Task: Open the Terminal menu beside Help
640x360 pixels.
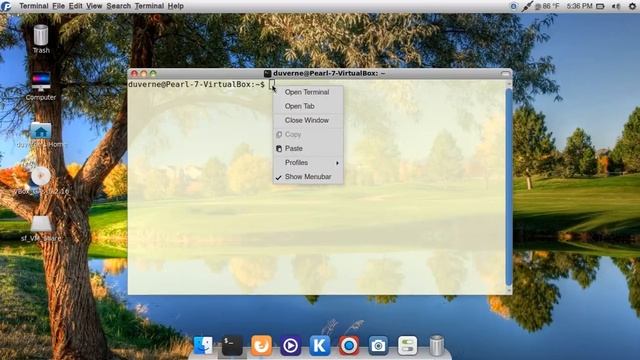Action: point(149,6)
